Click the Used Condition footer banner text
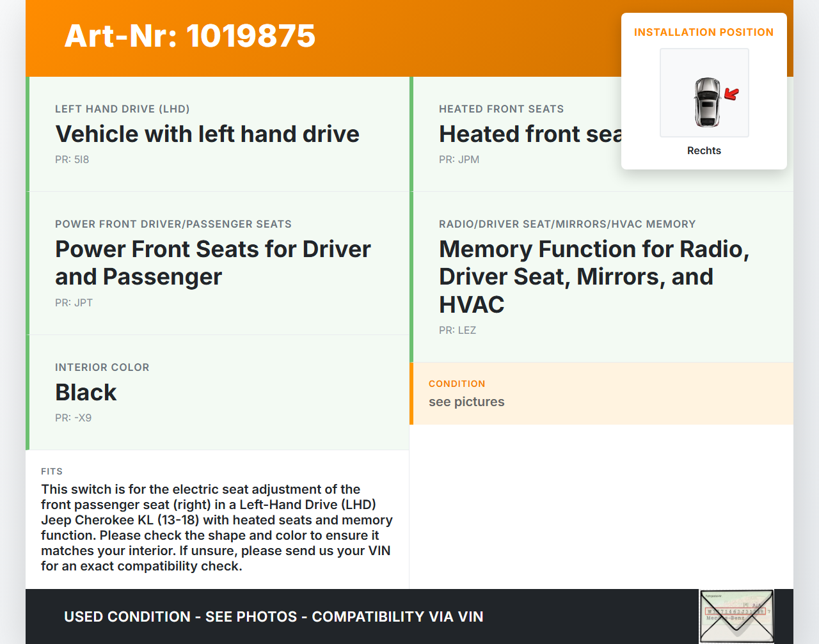819x644 pixels. [x=273, y=617]
